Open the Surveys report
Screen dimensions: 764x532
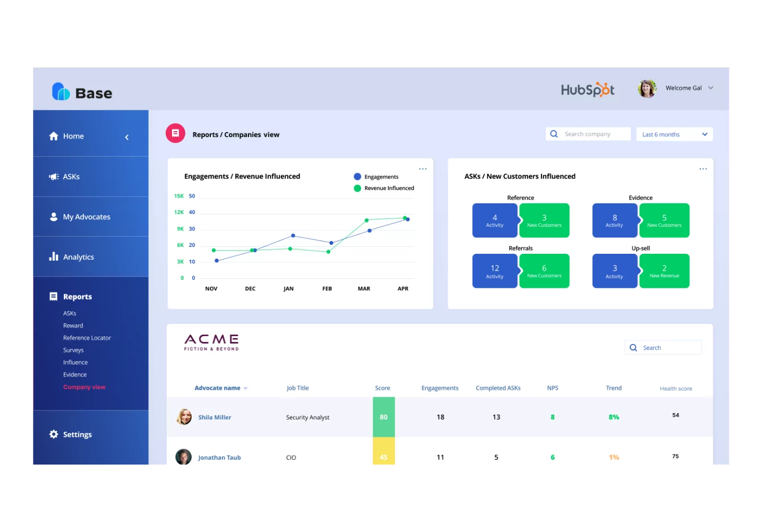click(x=73, y=349)
